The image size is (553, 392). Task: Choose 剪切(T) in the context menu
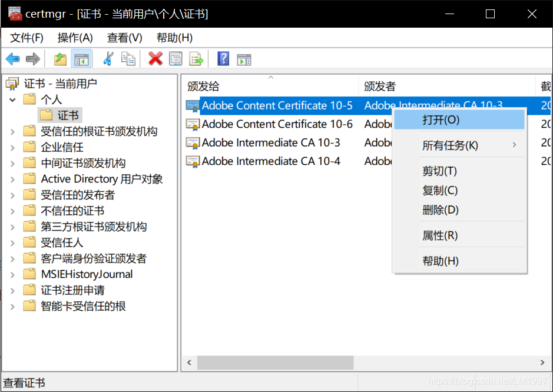pyautogui.click(x=459, y=171)
